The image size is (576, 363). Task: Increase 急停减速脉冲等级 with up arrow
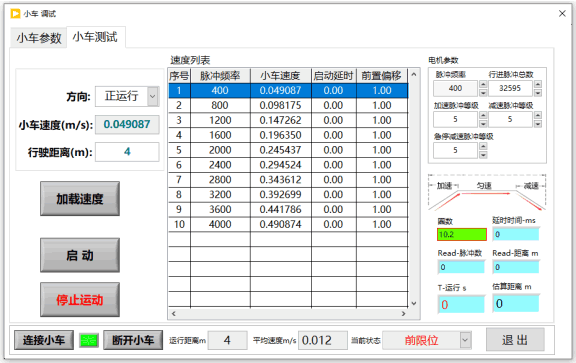pos(483,146)
